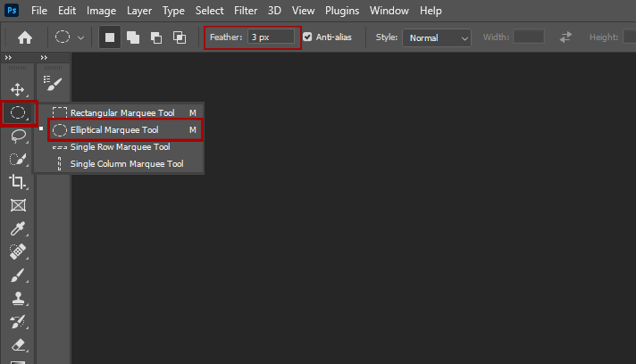
Task: Select the Clone Stamp tool
Action: tap(18, 298)
